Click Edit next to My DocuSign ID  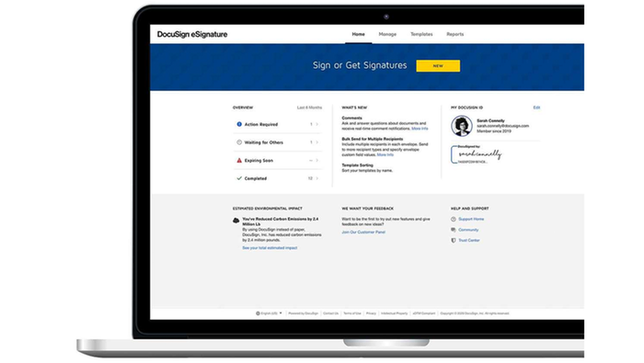click(x=536, y=108)
